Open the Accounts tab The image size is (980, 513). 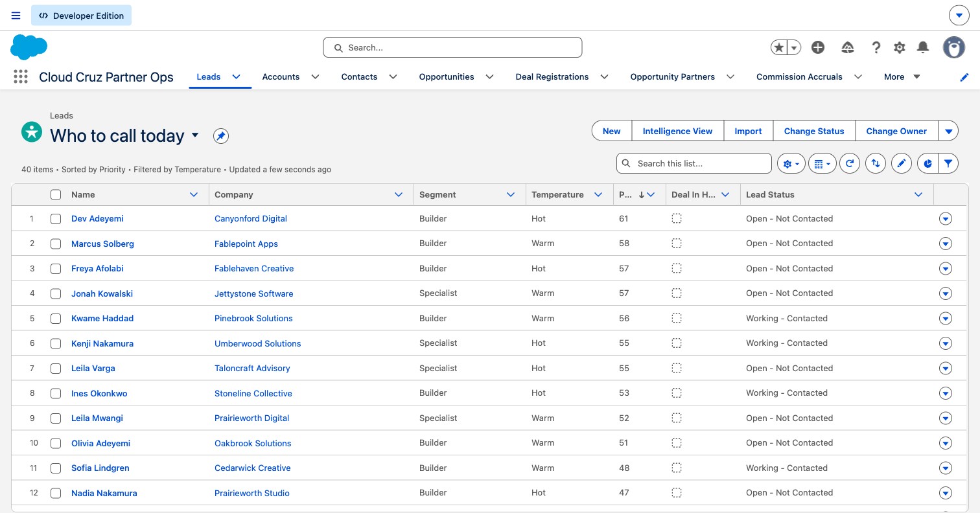[x=281, y=76]
